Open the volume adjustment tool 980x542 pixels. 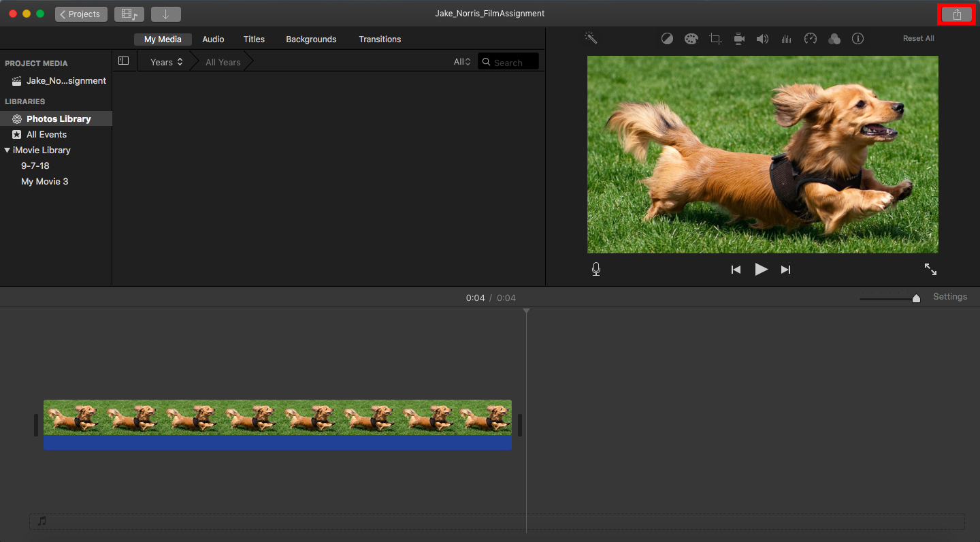[x=762, y=39]
